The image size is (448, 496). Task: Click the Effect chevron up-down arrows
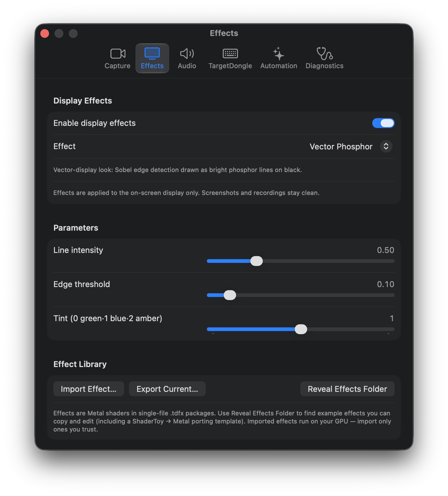(386, 146)
